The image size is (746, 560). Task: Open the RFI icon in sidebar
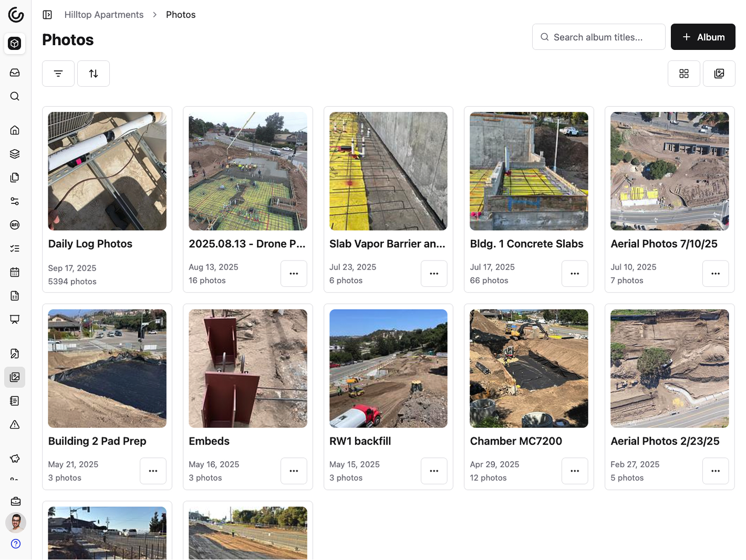point(15,225)
